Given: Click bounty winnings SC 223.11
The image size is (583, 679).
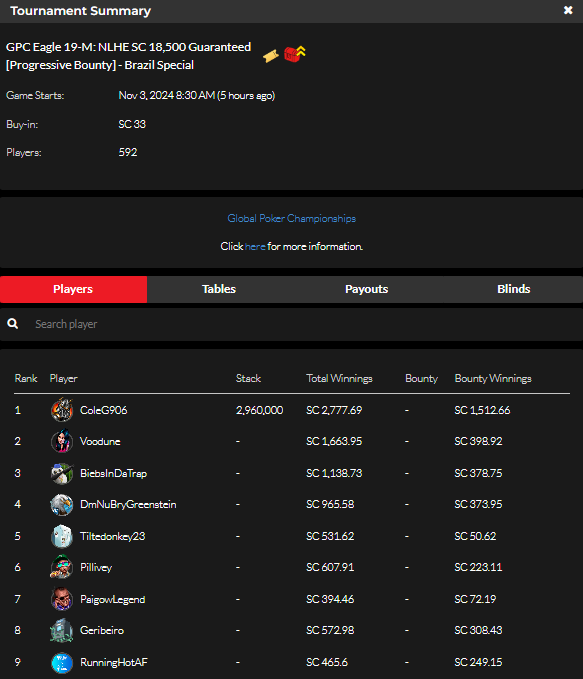Looking at the screenshot, I should coord(478,567).
